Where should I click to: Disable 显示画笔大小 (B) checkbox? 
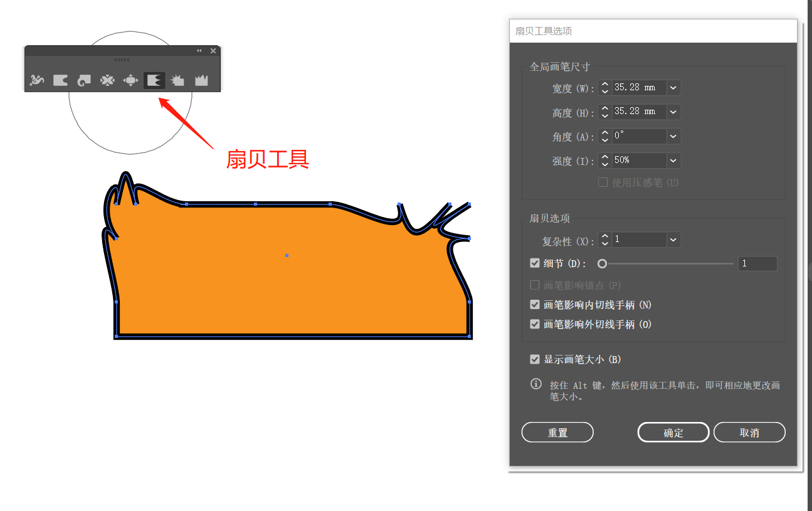coord(535,359)
